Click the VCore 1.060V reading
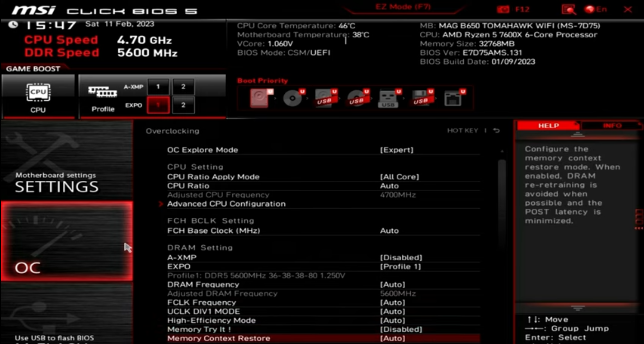644x344 pixels. point(265,44)
